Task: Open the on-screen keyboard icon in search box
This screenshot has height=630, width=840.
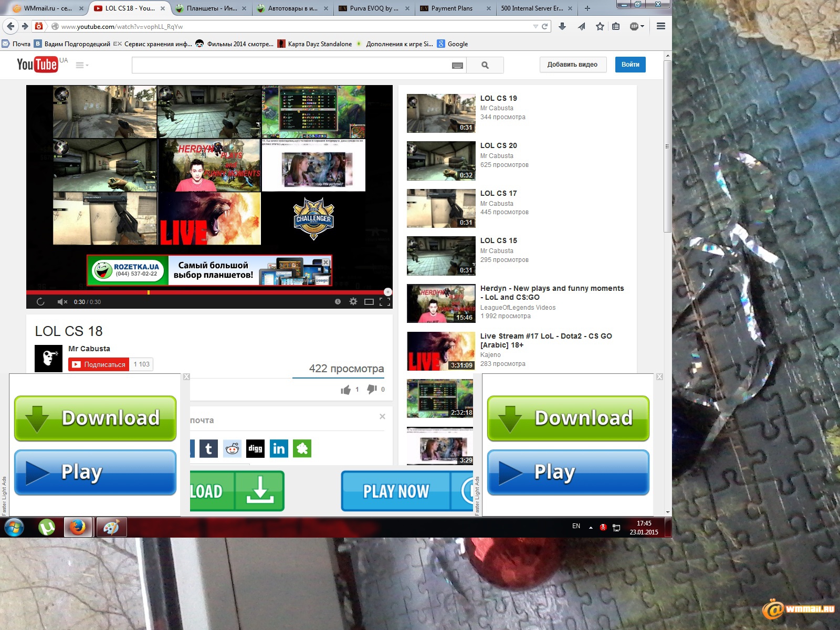Action: pos(457,66)
